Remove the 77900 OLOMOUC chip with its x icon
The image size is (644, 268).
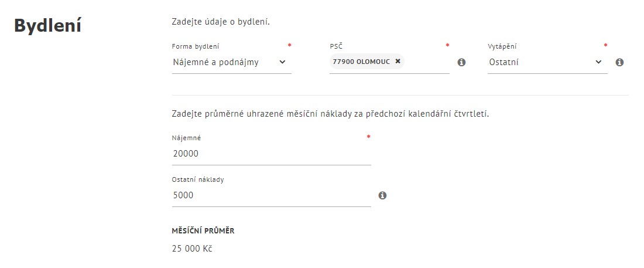point(398,62)
